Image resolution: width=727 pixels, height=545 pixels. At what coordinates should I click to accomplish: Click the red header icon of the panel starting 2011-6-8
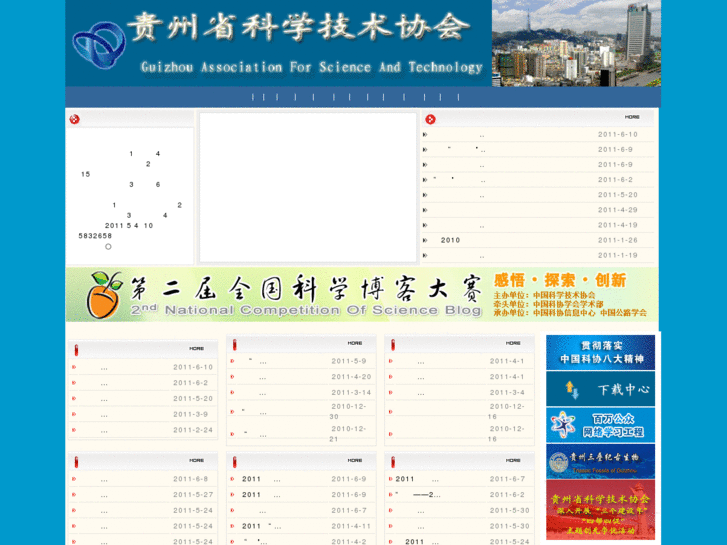pyautogui.click(x=77, y=462)
